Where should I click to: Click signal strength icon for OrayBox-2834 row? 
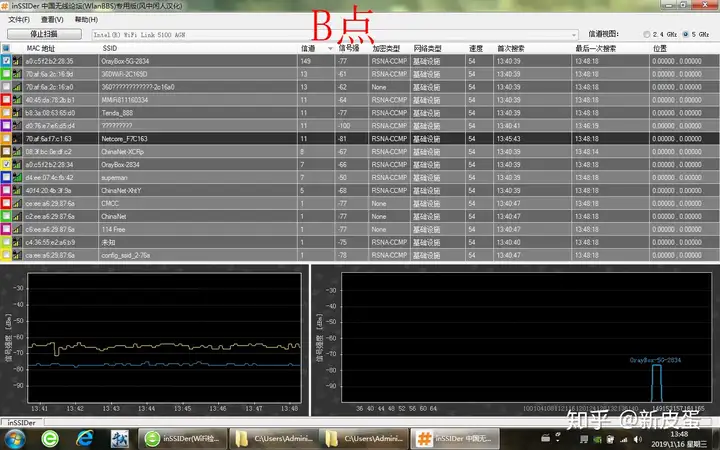[17, 164]
